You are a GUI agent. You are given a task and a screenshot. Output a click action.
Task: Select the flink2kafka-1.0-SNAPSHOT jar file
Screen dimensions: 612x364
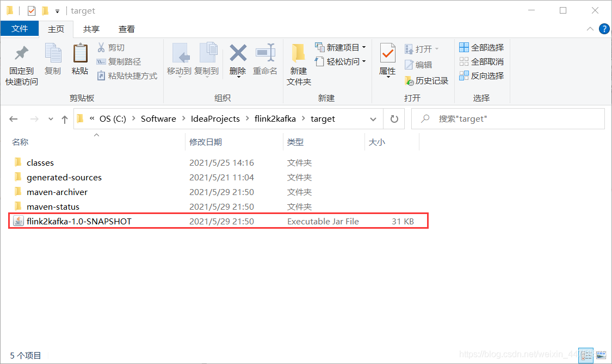(x=79, y=222)
